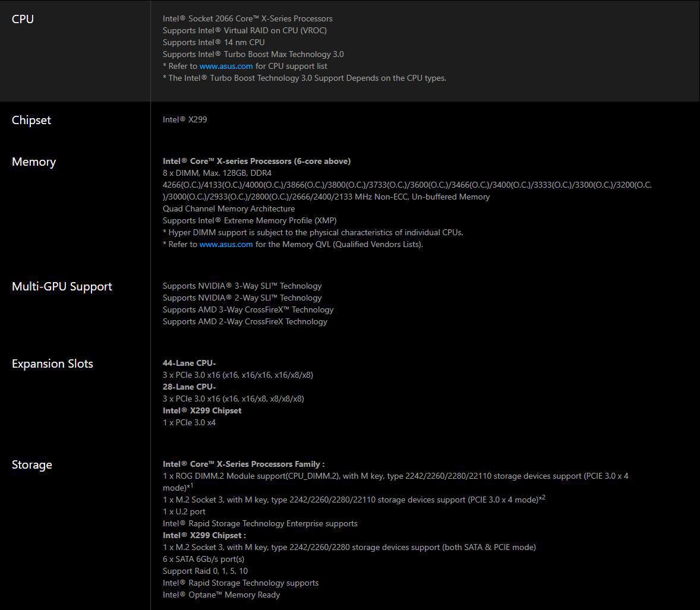700x610 pixels.
Task: Select "Supports NVIDIA® 3-Way SLI™ Technology"
Action: (242, 286)
